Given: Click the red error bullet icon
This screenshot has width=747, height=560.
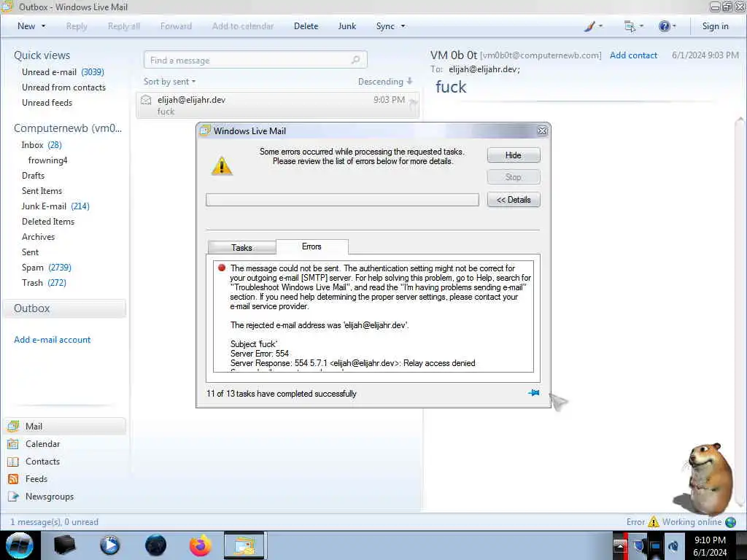Looking at the screenshot, I should (222, 268).
